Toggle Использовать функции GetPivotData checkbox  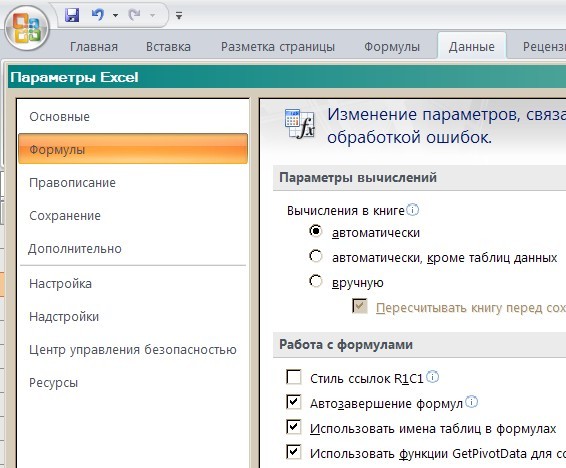tap(293, 451)
